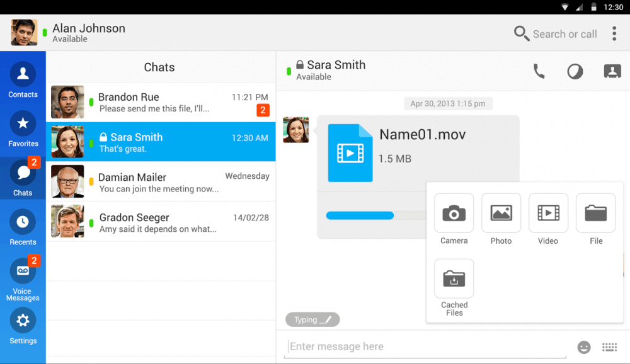Click the Wi-Fi icon in the status bar

[x=564, y=7]
